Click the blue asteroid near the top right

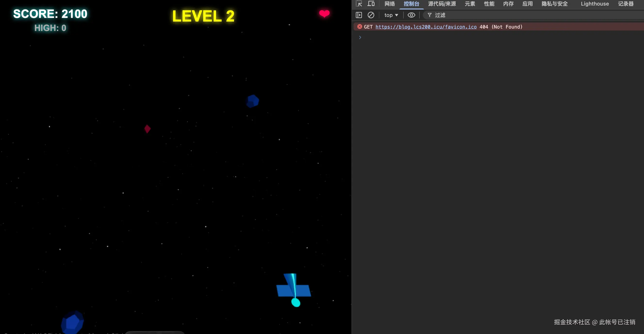point(252,101)
